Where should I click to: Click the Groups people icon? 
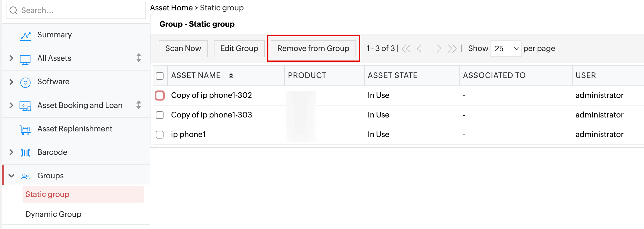tap(25, 176)
